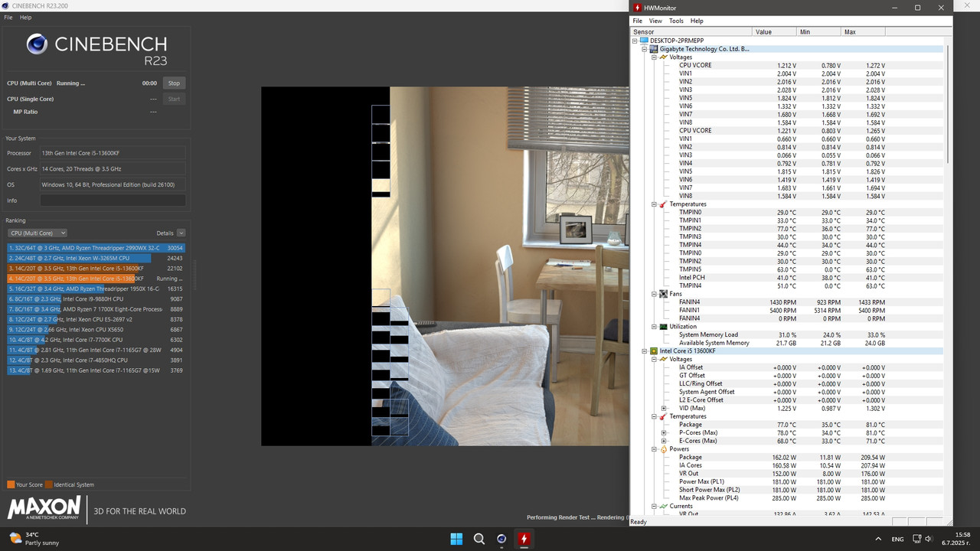Open the volume tray icon
Screen dimensions: 980x551
pyautogui.click(x=929, y=539)
